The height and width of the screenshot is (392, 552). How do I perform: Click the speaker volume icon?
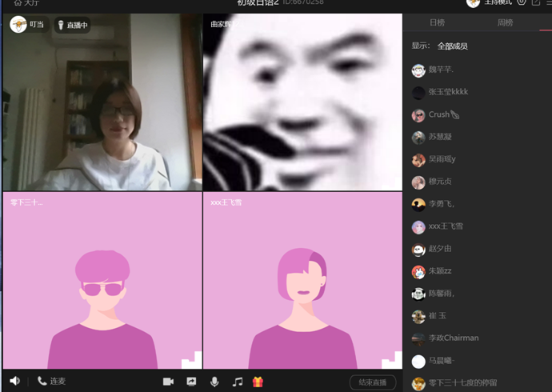[14, 382]
